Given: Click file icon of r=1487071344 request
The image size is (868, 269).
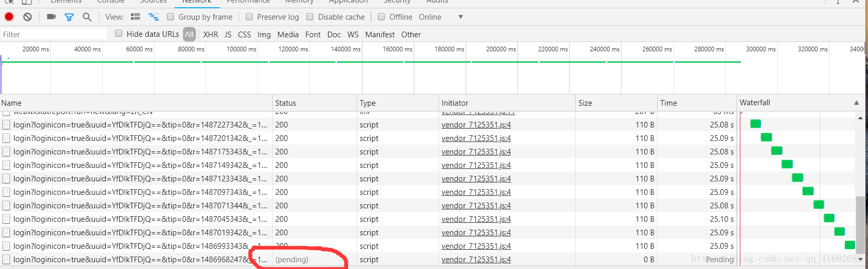Looking at the screenshot, I should (x=6, y=206).
